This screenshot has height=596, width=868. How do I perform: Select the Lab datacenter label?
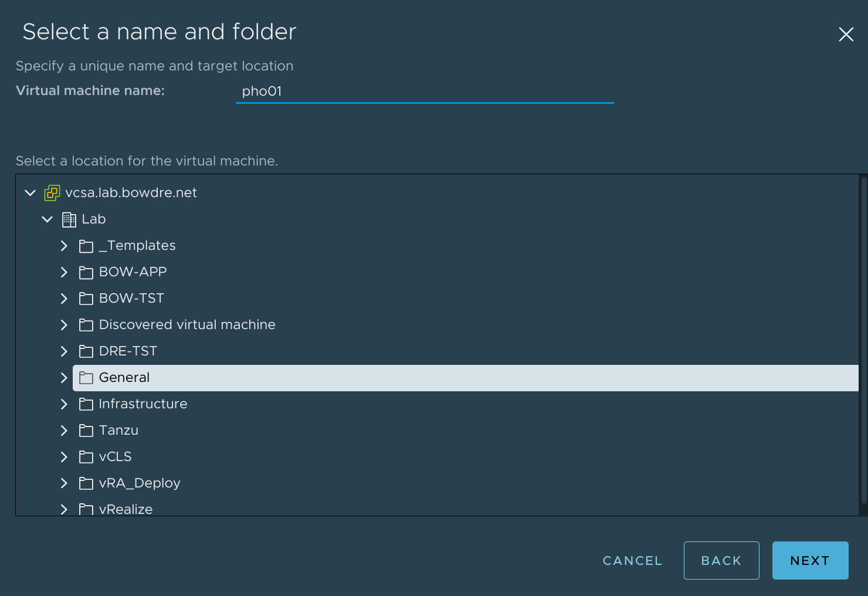[94, 219]
